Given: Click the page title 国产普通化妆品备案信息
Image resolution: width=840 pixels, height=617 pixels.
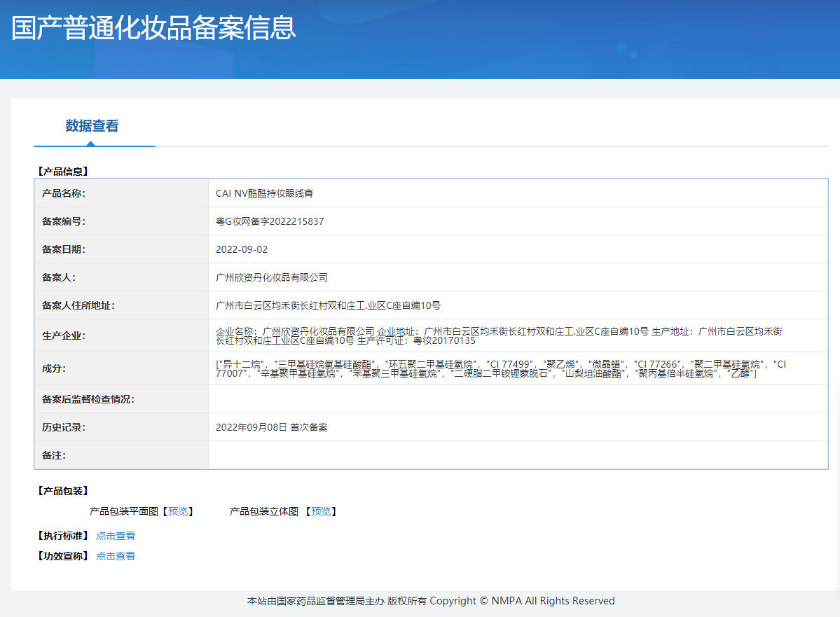Looking at the screenshot, I should tap(153, 28).
